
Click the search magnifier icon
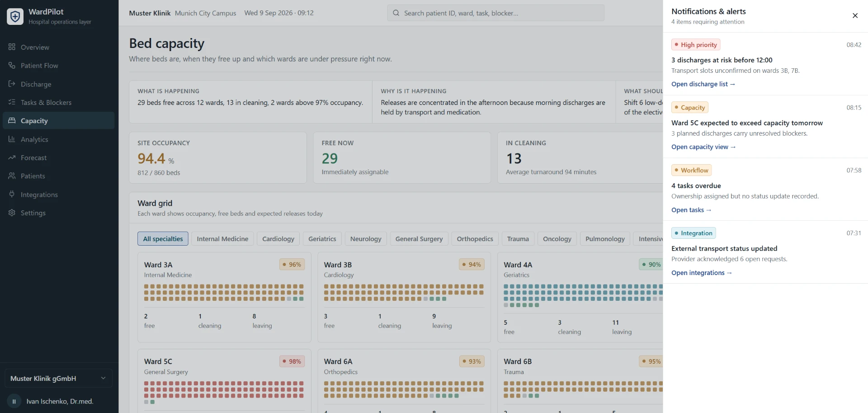pyautogui.click(x=396, y=13)
